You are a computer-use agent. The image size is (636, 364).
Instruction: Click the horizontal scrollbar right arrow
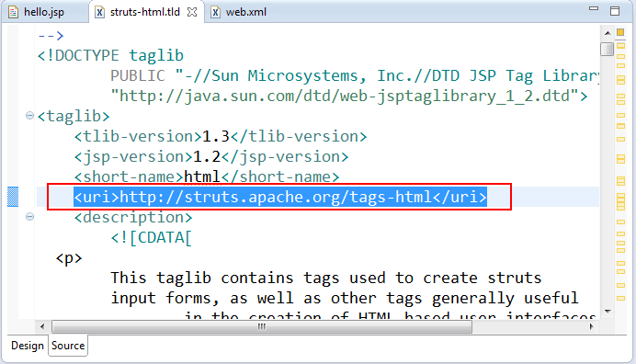591,326
